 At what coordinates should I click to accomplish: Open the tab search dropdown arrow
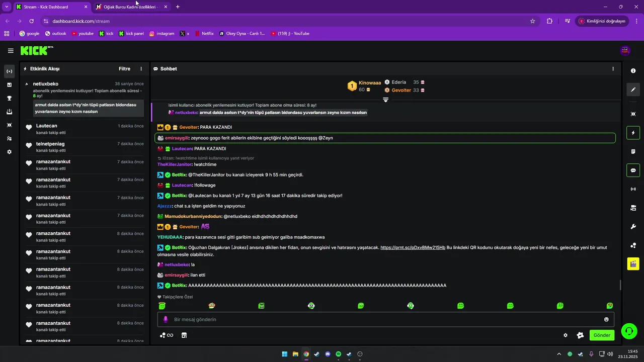tap(7, 7)
